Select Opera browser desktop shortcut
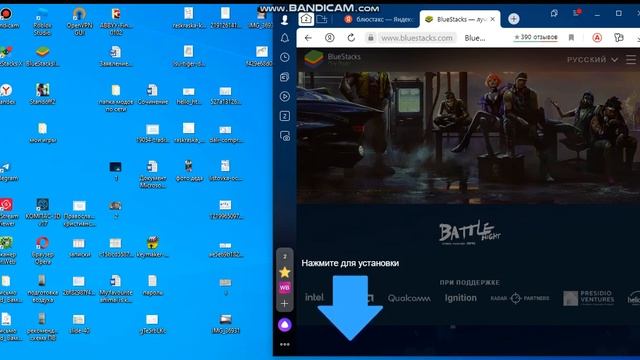Viewport: 640px width, 360px height. [x=42, y=251]
